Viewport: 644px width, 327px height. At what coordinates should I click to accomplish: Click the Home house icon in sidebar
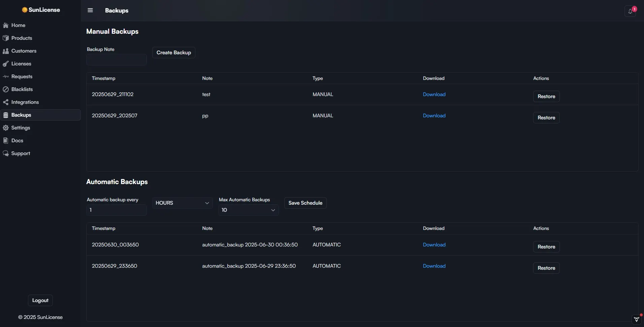click(6, 25)
